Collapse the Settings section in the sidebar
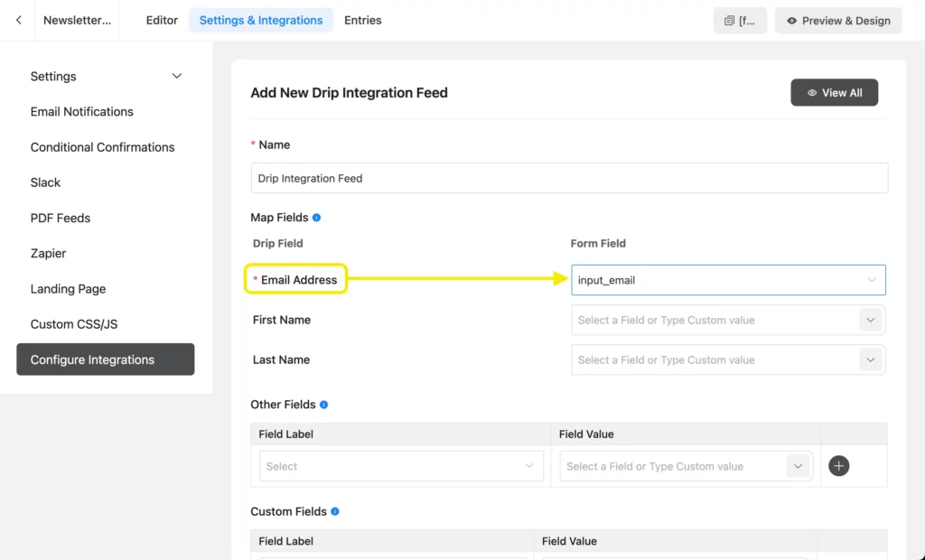 coord(176,77)
